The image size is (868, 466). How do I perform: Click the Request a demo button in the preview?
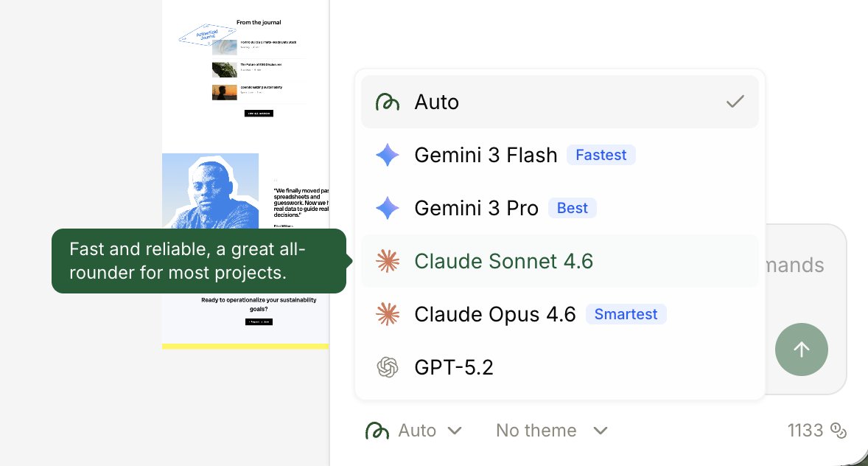[259, 322]
